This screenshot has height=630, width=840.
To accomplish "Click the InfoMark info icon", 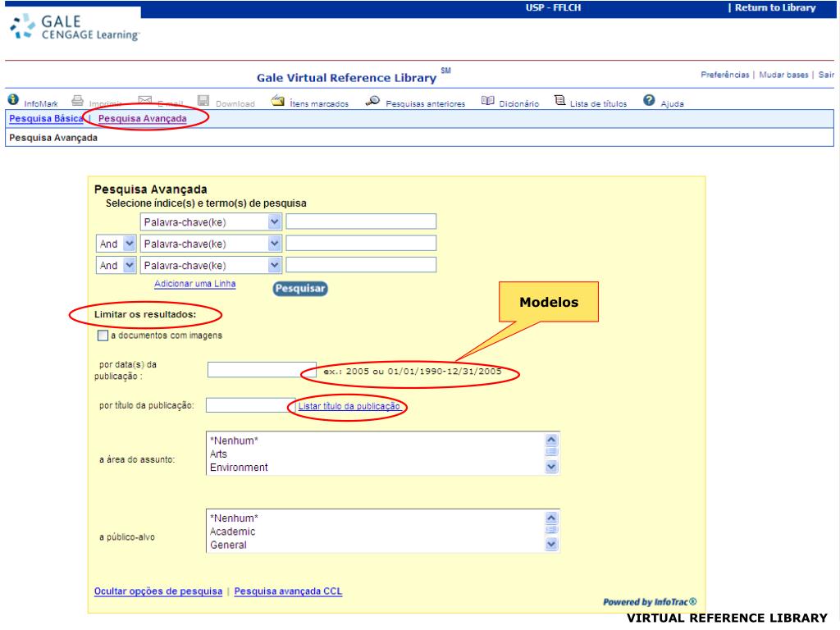I will click(x=13, y=99).
